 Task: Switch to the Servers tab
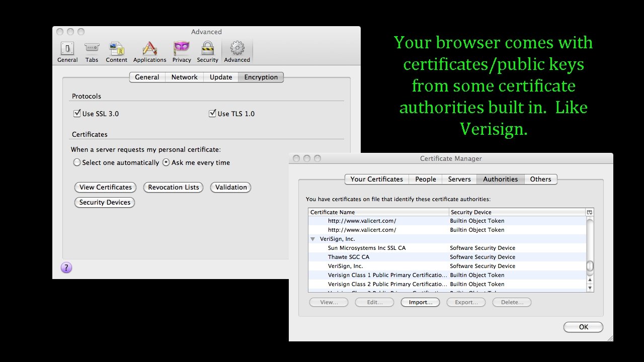pos(459,179)
